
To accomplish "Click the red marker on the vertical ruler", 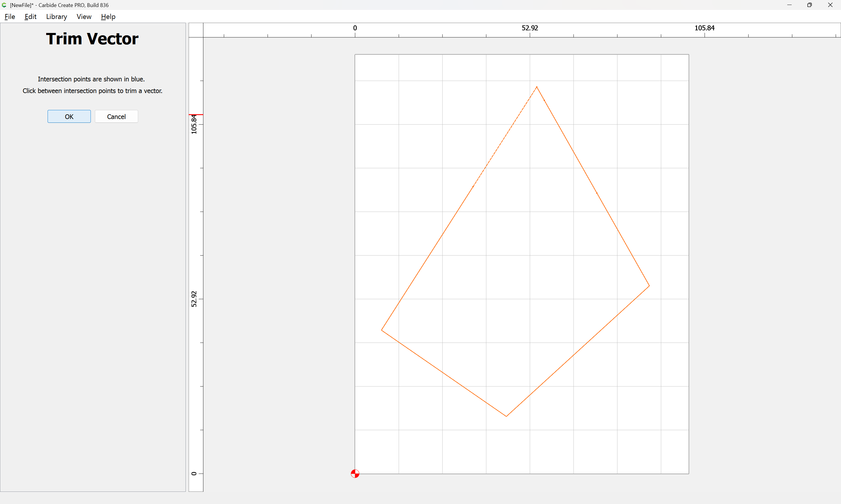I will point(196,115).
